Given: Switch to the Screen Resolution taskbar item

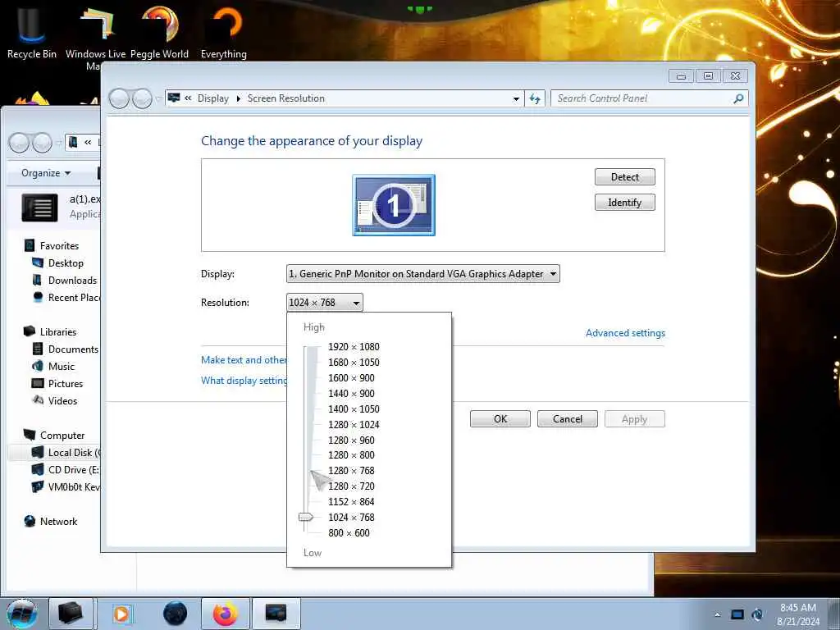Looking at the screenshot, I should tap(276, 614).
